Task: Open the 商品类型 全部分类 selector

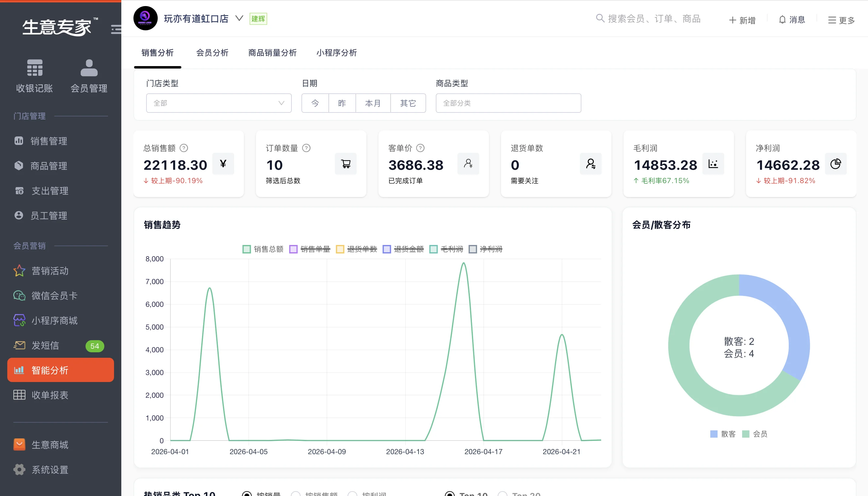Action: [509, 103]
